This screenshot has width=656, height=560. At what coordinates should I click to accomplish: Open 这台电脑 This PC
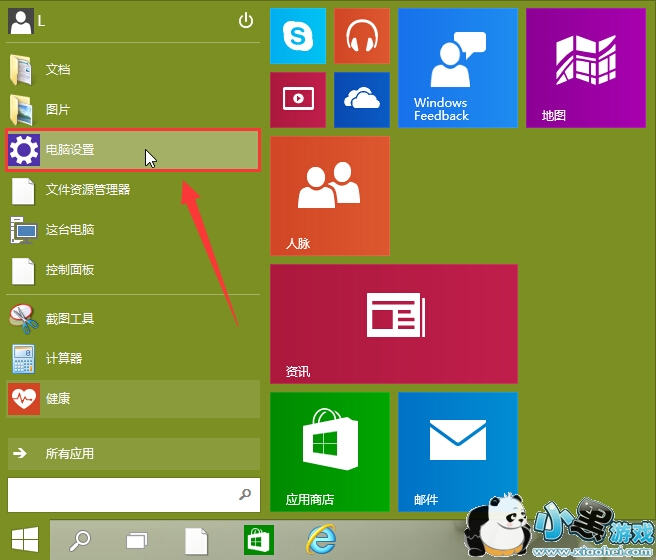[133, 230]
